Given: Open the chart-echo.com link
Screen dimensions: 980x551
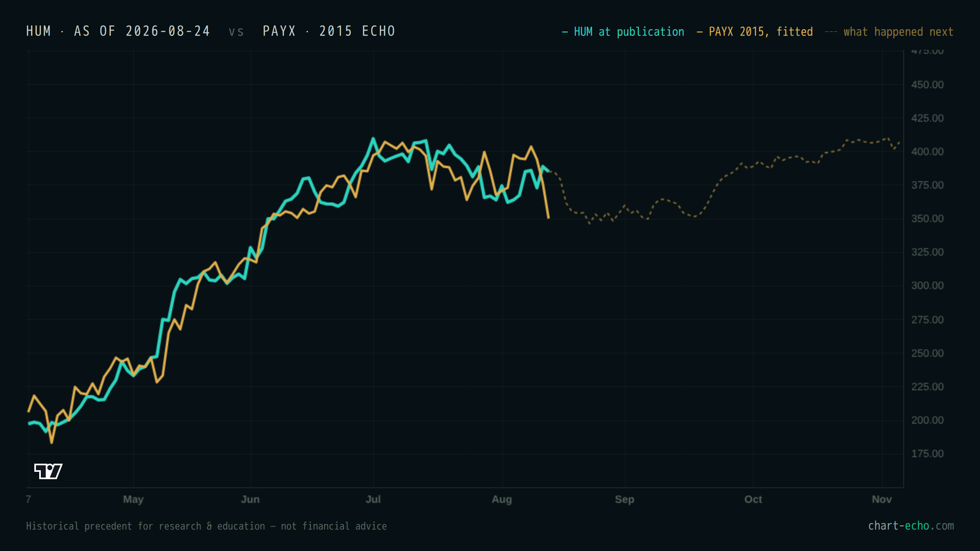Looking at the screenshot, I should click(x=911, y=526).
